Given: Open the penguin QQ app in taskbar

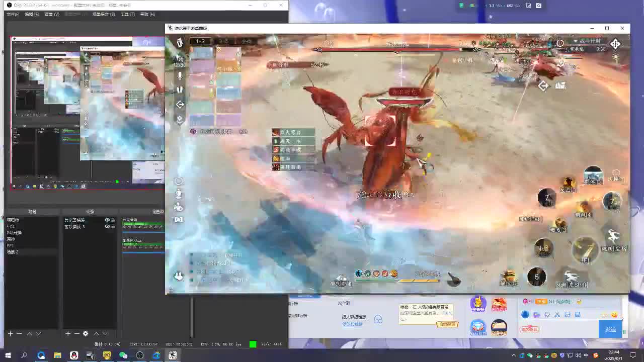Looking at the screenshot, I should 74,355.
